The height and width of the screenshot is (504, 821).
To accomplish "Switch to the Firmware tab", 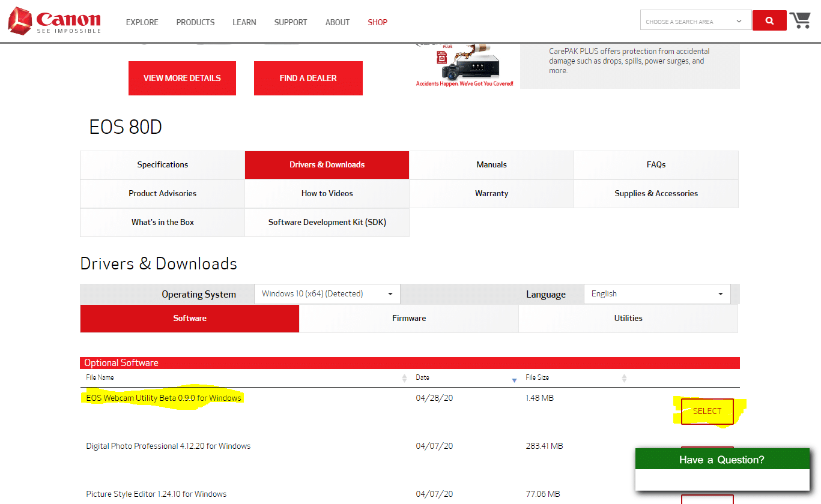I will coord(409,319).
